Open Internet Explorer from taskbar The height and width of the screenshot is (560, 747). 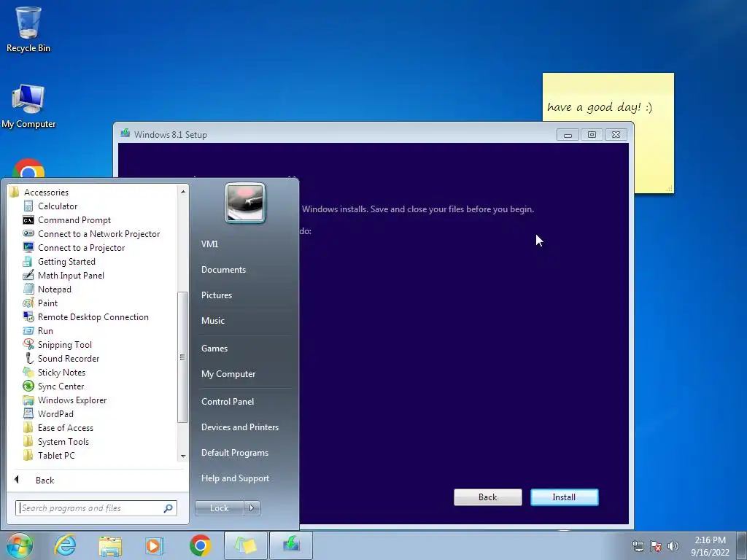pos(65,545)
